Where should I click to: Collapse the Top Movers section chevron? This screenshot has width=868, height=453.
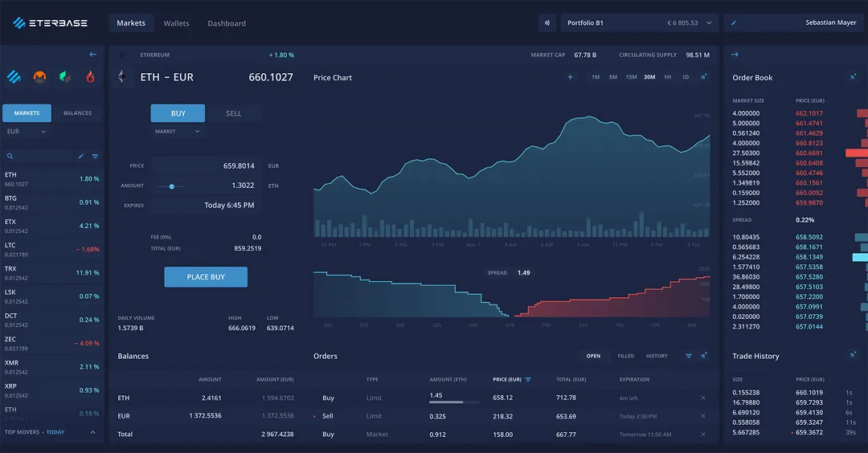(93, 432)
